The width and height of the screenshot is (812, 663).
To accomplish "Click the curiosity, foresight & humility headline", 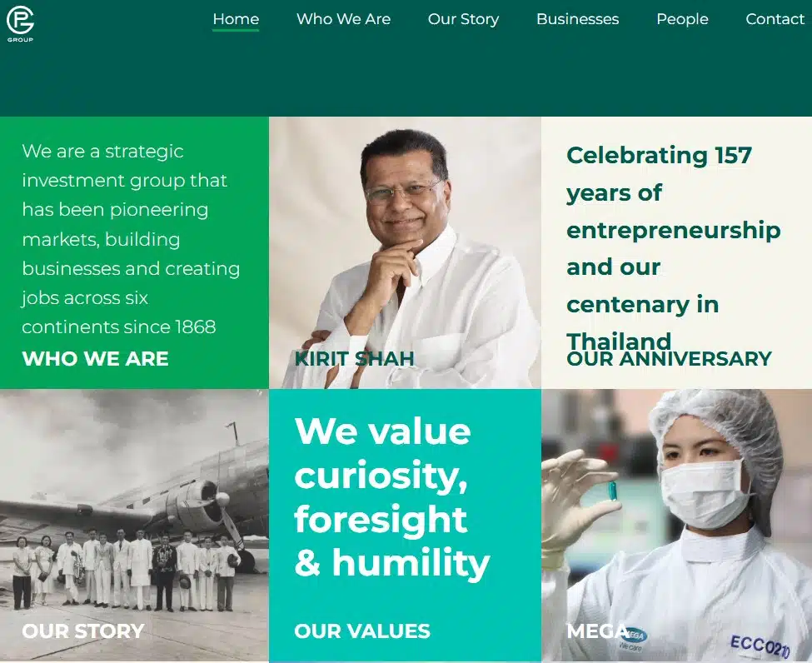I will [x=391, y=497].
